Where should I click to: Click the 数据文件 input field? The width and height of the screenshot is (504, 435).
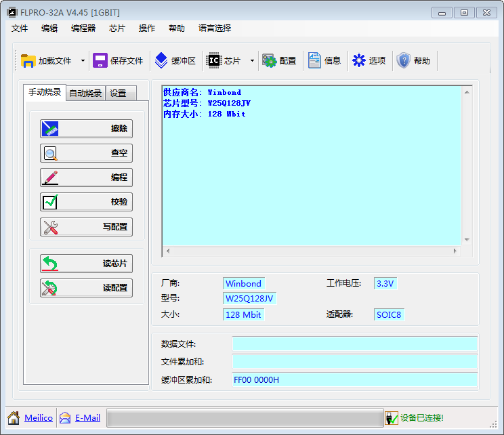[x=354, y=344]
